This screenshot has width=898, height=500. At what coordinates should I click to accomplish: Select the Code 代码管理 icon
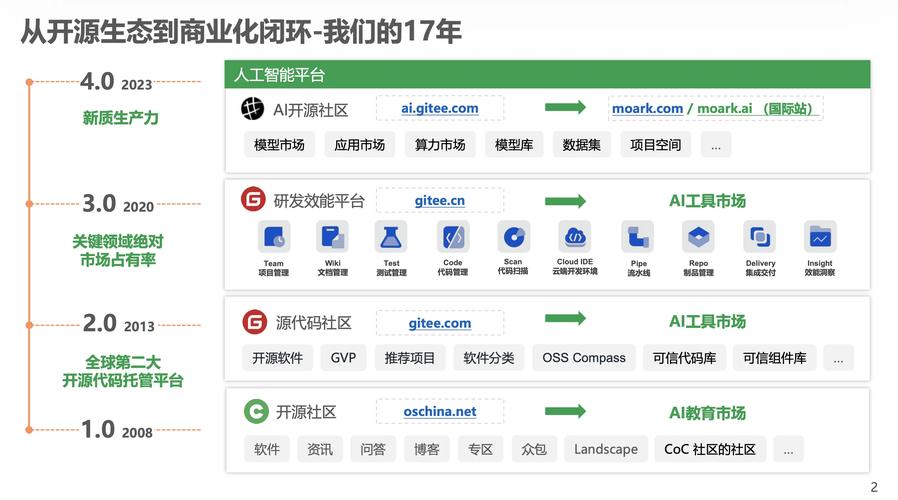(453, 237)
